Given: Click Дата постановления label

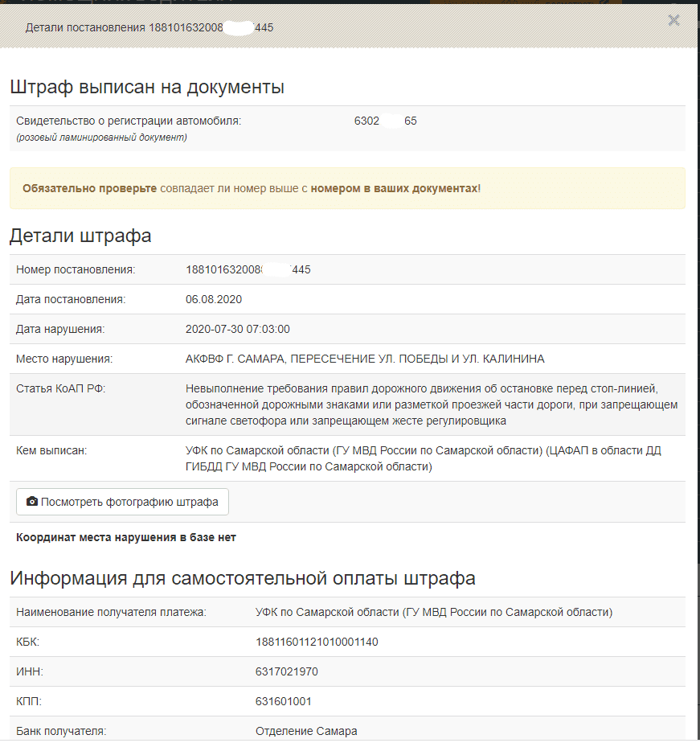Looking at the screenshot, I should click(71, 299).
